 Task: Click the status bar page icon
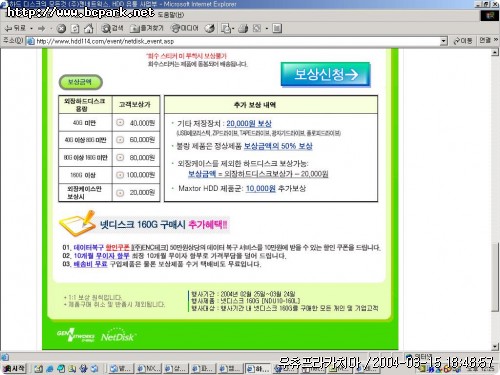tap(5, 357)
